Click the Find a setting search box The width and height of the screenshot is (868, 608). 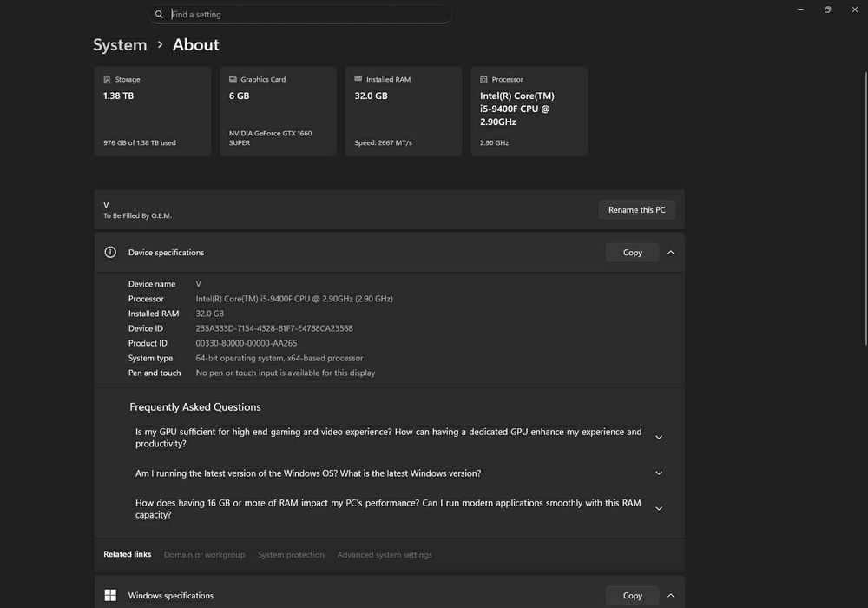(x=308, y=15)
